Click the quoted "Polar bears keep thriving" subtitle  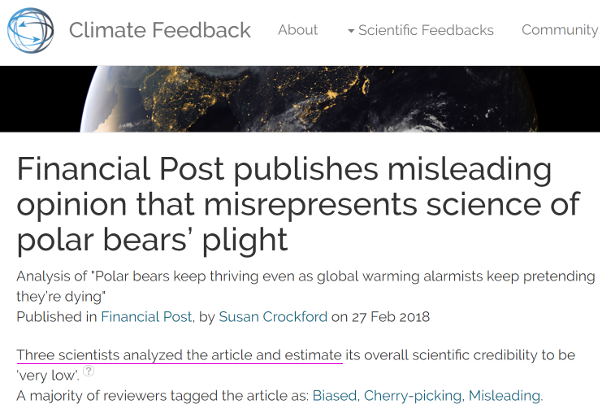point(306,285)
